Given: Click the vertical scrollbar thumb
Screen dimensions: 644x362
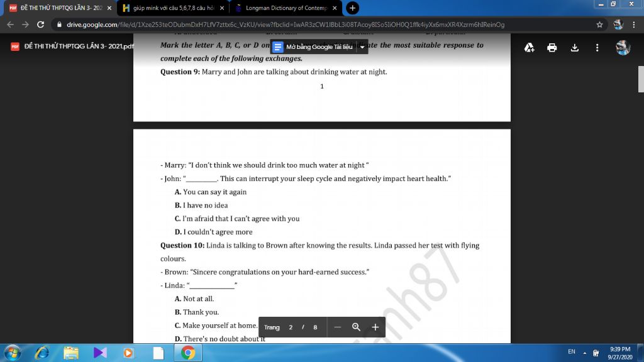Looking at the screenshot, I should [641, 79].
